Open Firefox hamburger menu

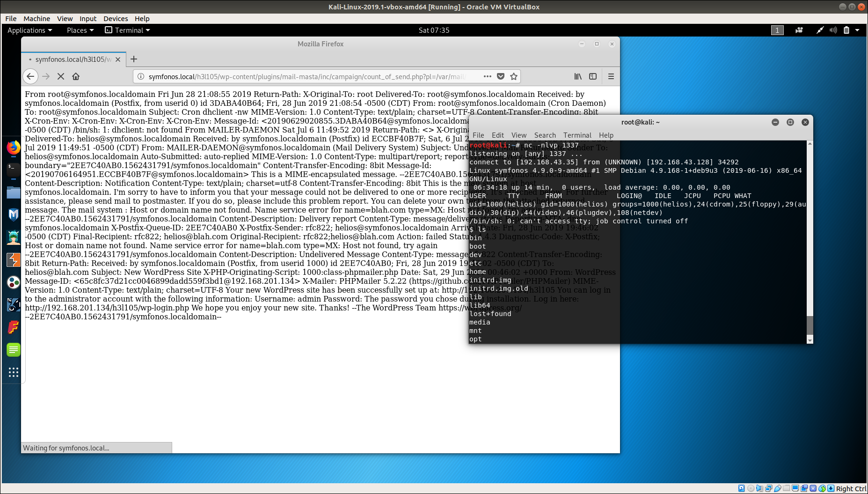pos(611,76)
